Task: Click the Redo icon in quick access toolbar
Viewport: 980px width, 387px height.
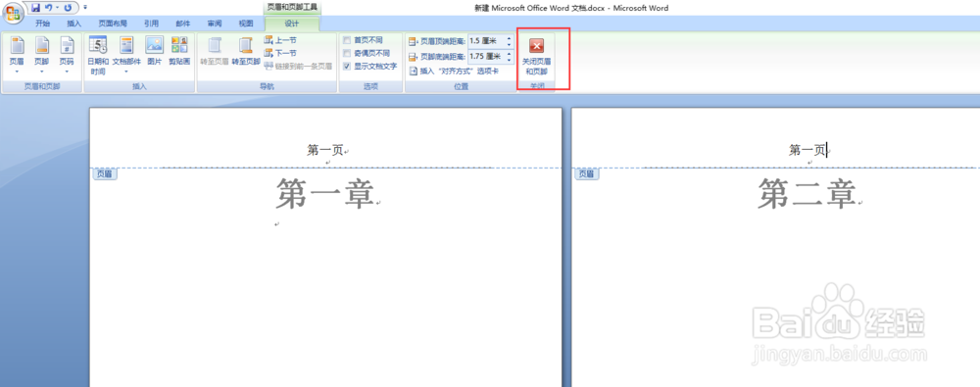Action: pos(68,8)
